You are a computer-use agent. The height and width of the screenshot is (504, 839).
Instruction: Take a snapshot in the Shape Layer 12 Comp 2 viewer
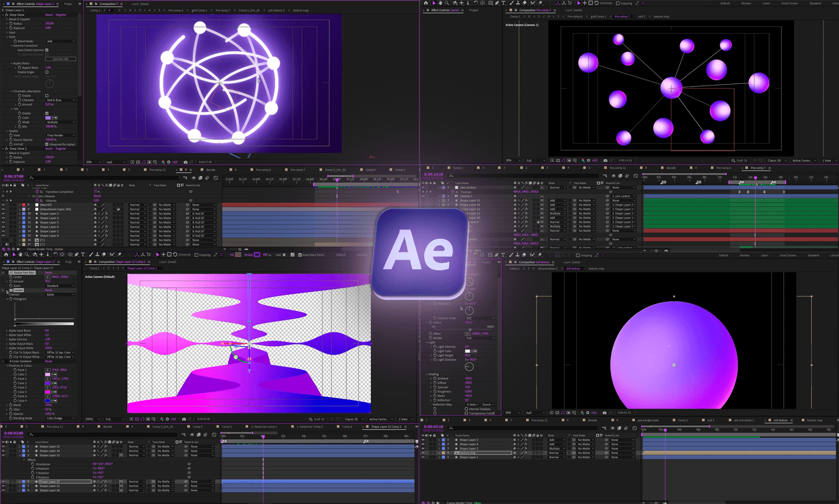(184, 419)
